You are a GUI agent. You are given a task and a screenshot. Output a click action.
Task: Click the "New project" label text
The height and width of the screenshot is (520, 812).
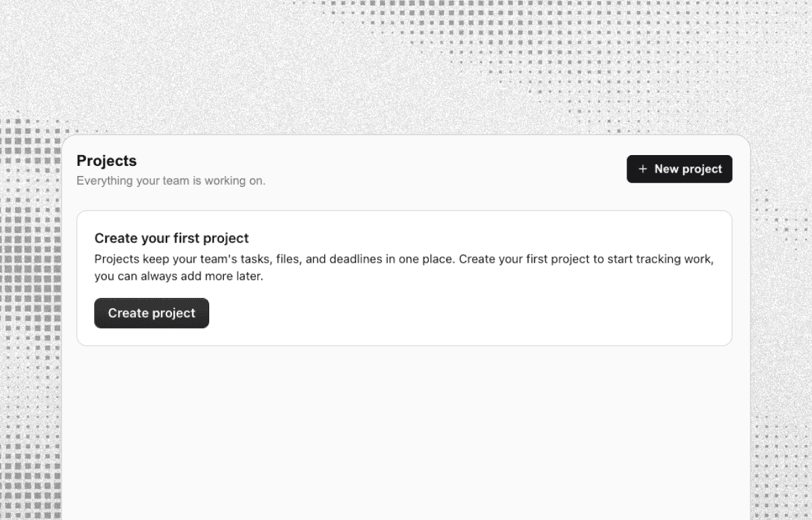[x=688, y=169]
